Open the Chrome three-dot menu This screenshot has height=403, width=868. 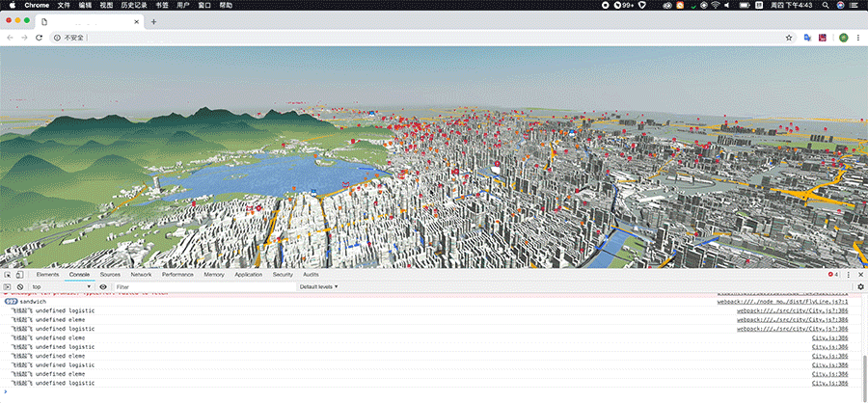(857, 38)
